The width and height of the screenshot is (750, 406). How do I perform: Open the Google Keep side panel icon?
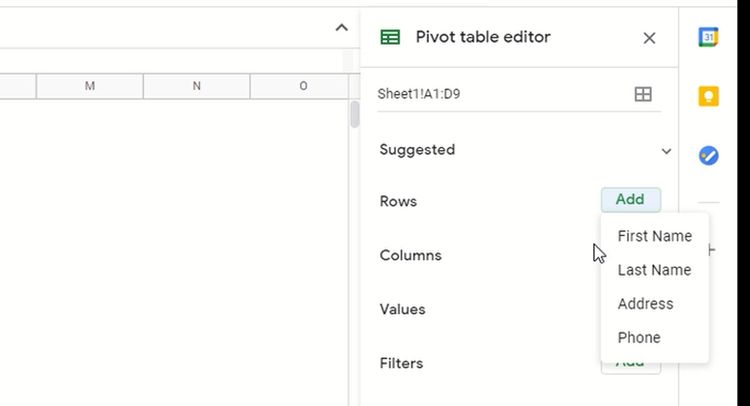point(709,96)
